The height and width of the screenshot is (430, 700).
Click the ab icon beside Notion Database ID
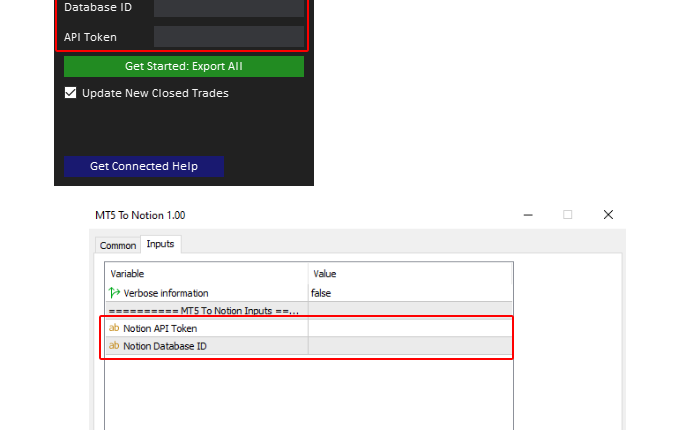point(114,346)
